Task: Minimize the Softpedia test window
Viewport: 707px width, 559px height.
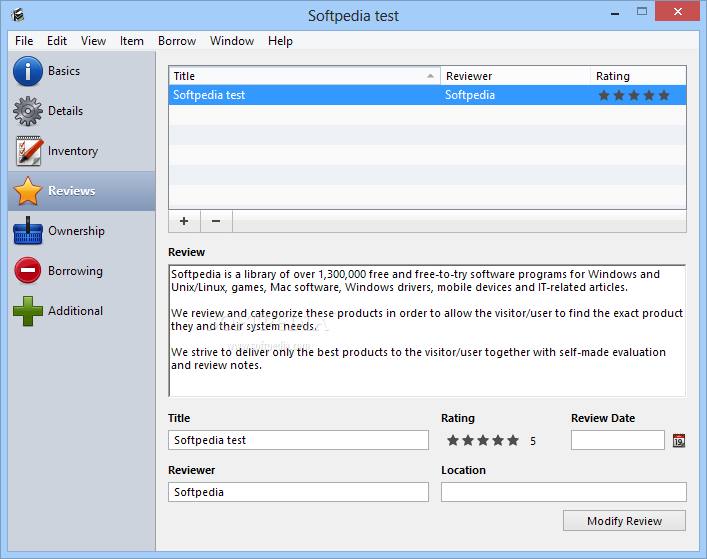Action: click(615, 13)
